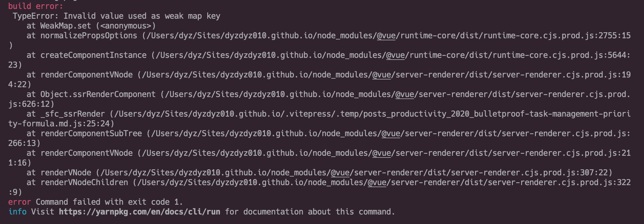Open @vue link in renderVNode line
This screenshot has height=224, width=644.
(340, 173)
